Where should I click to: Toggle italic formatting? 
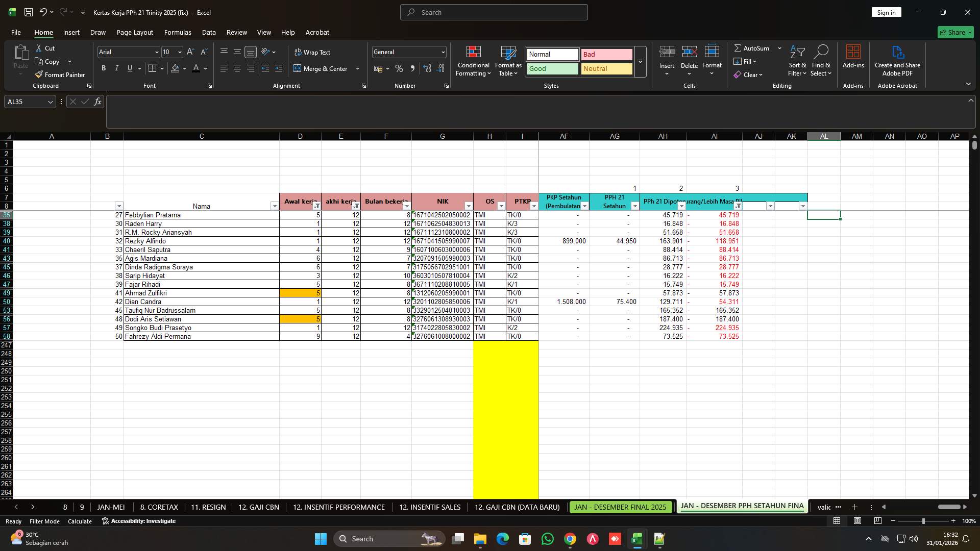click(x=116, y=68)
